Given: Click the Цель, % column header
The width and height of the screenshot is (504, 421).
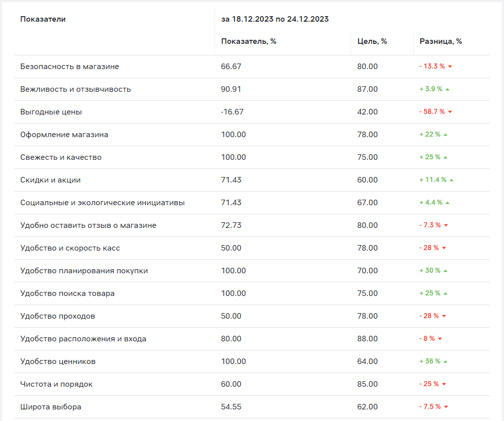Looking at the screenshot, I should [x=372, y=41].
